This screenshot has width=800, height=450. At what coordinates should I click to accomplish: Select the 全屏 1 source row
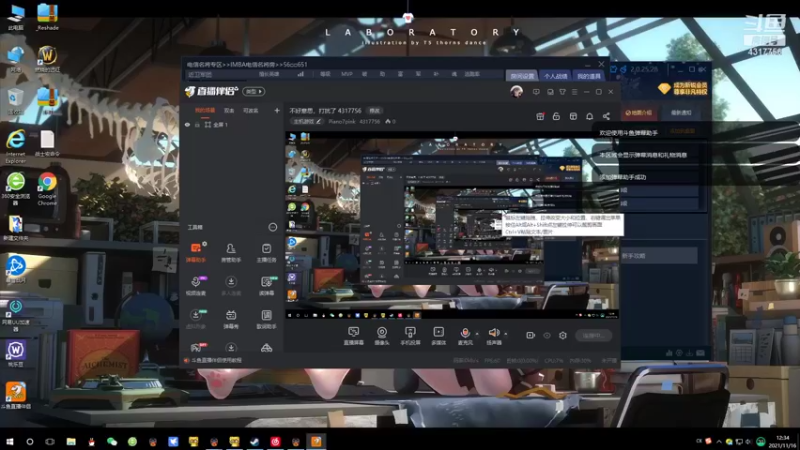click(231, 124)
